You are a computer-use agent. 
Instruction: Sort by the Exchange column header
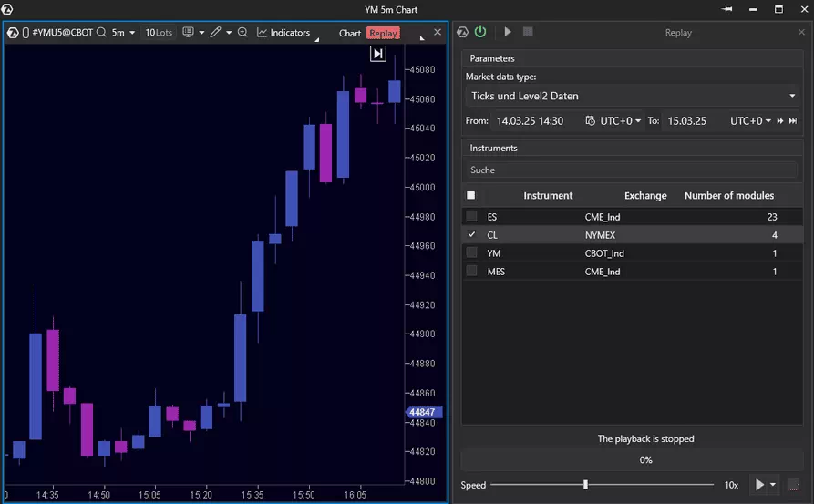pos(645,196)
